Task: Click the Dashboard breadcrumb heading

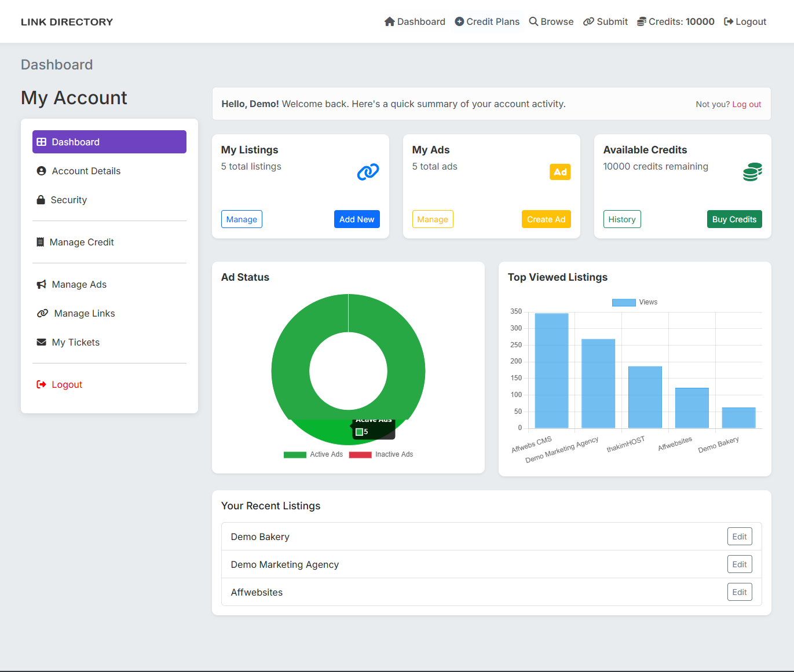Action: click(57, 64)
